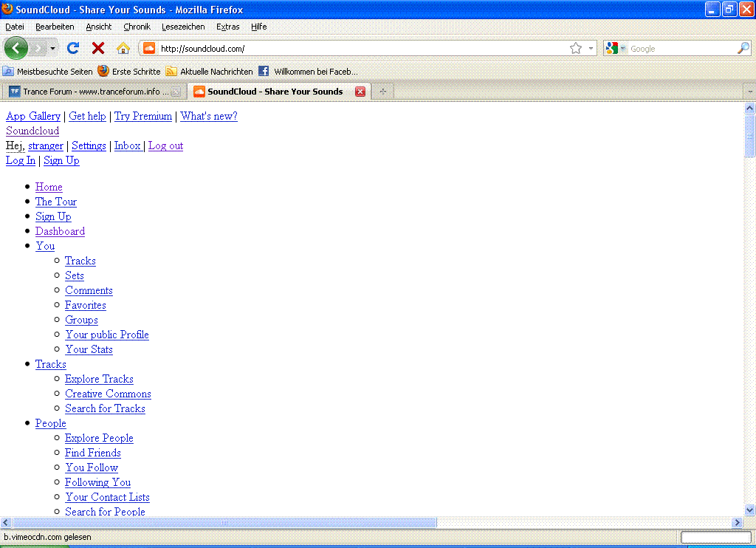The height and width of the screenshot is (548, 756).
Task: Click the reload page icon
Action: 72,48
